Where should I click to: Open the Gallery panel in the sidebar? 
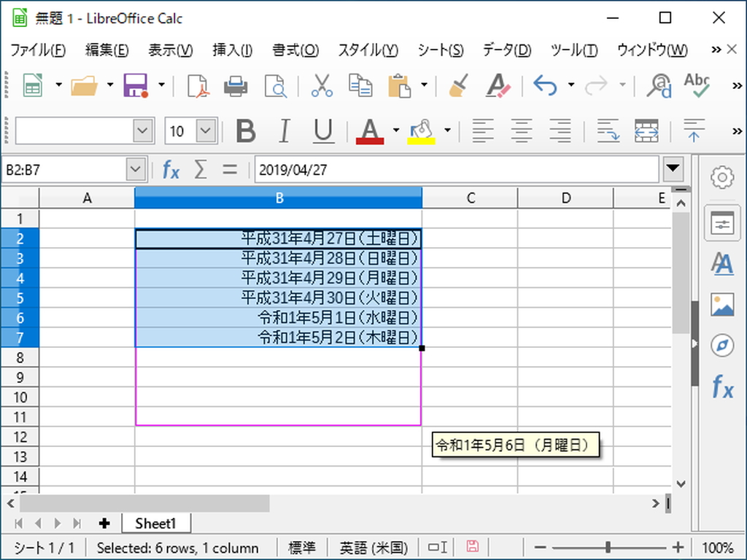[722, 305]
